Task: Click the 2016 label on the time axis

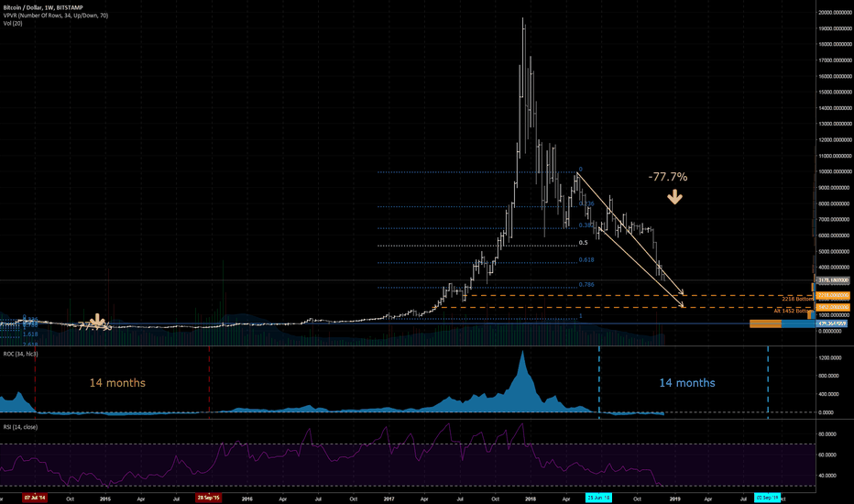Action: [x=246, y=499]
